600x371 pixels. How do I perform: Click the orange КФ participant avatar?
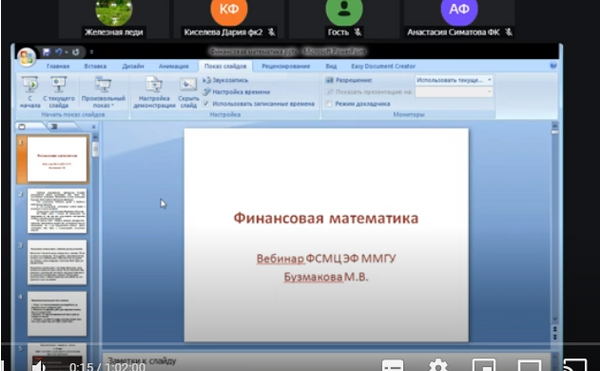(x=229, y=10)
